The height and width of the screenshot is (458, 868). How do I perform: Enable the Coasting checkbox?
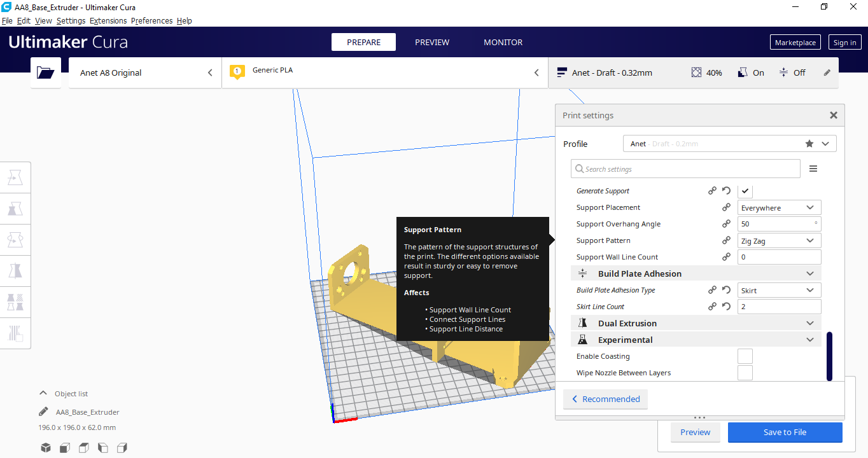pyautogui.click(x=745, y=356)
